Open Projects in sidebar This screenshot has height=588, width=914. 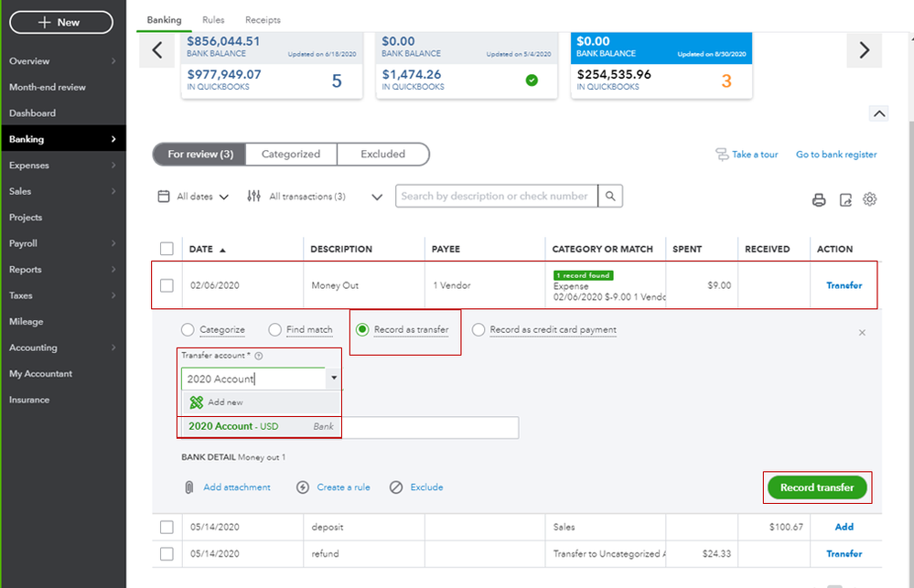26,218
